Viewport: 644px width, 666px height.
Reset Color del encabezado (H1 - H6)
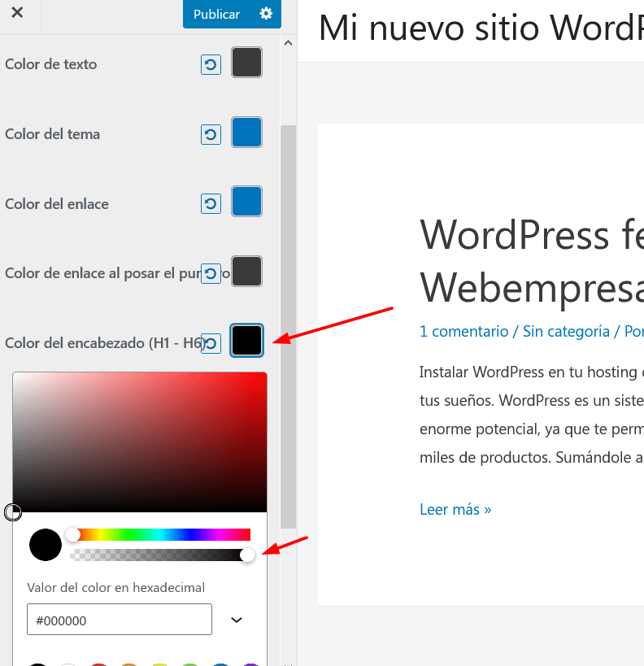pos(211,343)
